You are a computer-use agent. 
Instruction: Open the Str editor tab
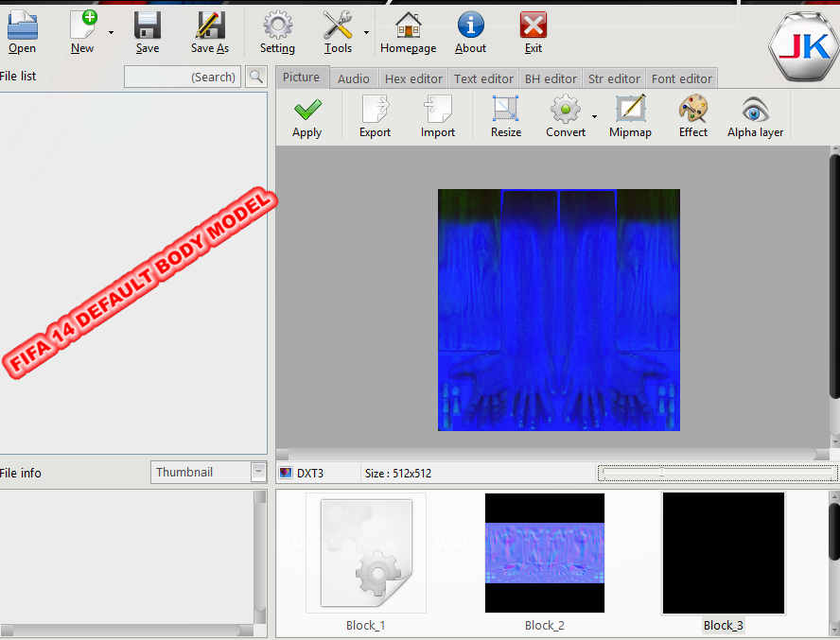click(x=614, y=78)
